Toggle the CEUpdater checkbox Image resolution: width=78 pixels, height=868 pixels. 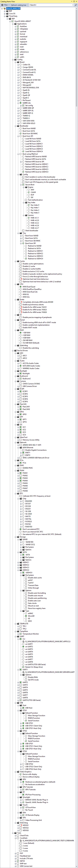18,29
